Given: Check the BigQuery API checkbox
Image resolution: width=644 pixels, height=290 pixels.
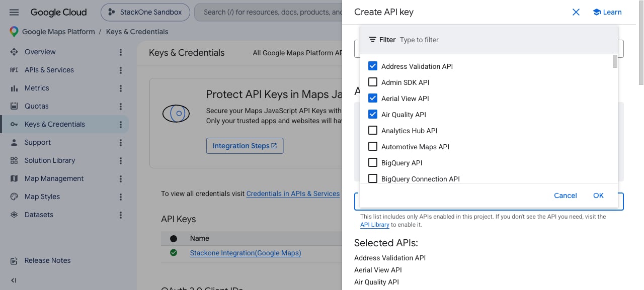Looking at the screenshot, I should [373, 162].
